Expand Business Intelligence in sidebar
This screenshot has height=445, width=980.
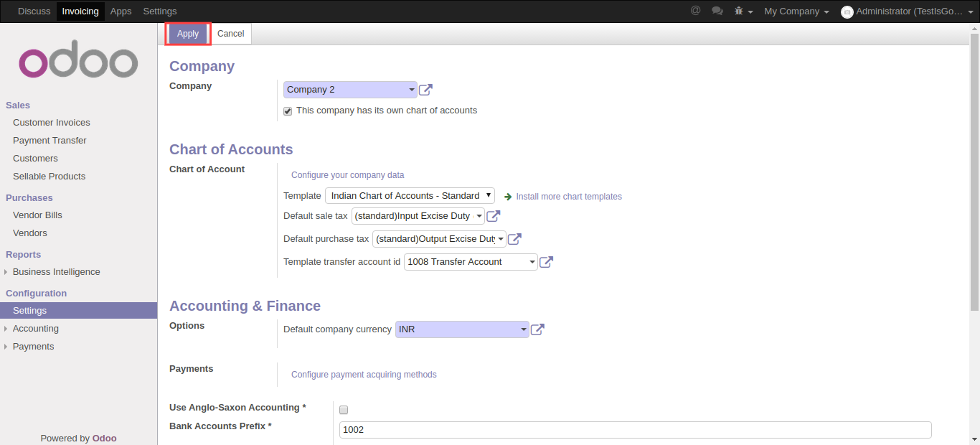click(56, 272)
